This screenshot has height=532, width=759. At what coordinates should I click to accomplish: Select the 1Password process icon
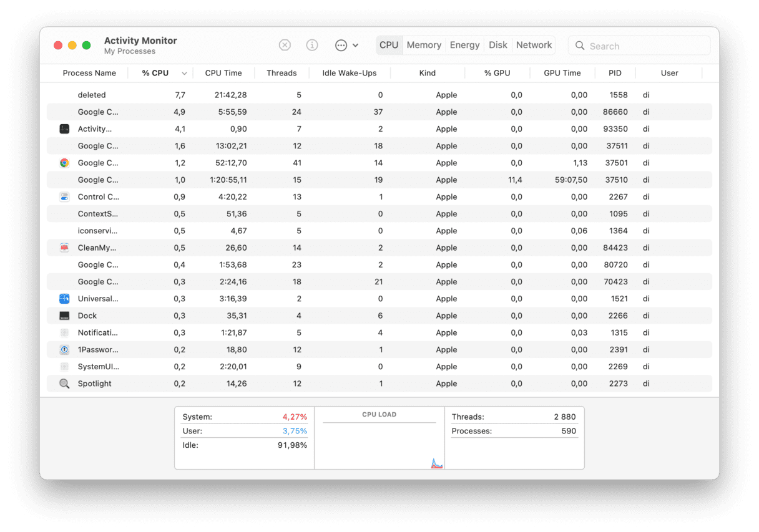click(x=64, y=350)
